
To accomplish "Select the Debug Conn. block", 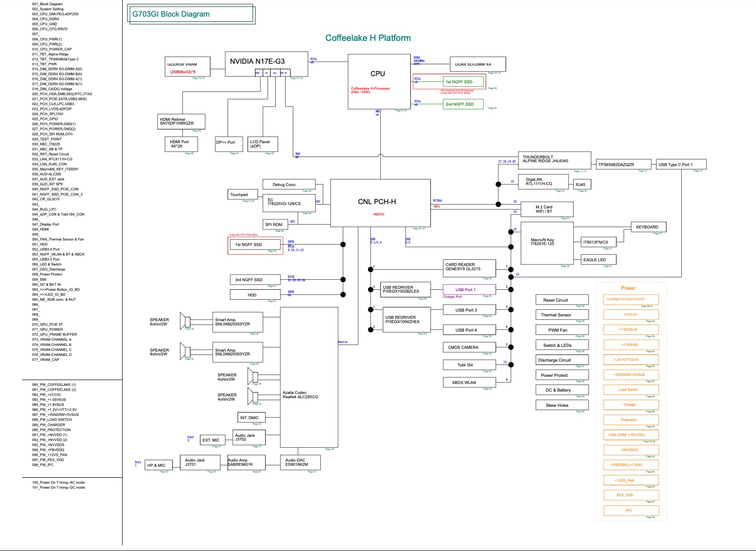I will (289, 185).
